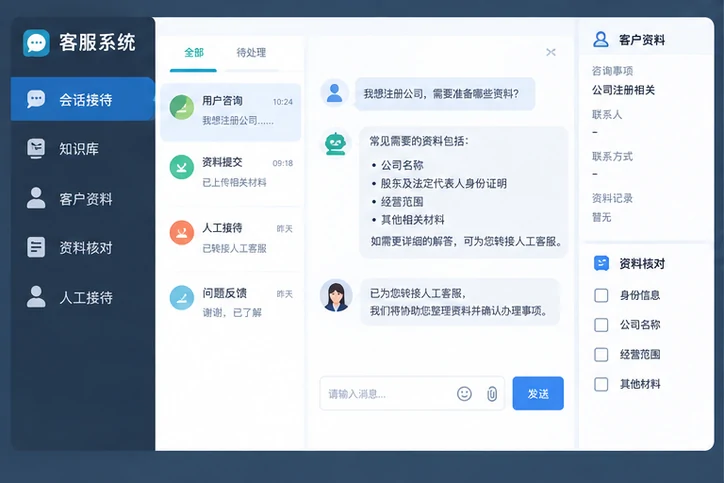Open the 会话接待 sidebar chat icon

click(36, 99)
